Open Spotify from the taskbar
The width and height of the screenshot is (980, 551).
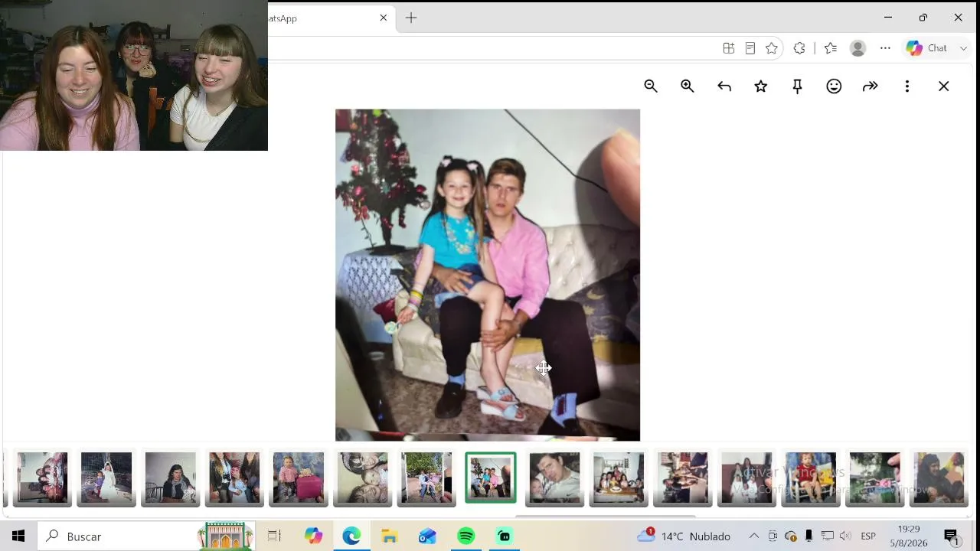(x=465, y=536)
